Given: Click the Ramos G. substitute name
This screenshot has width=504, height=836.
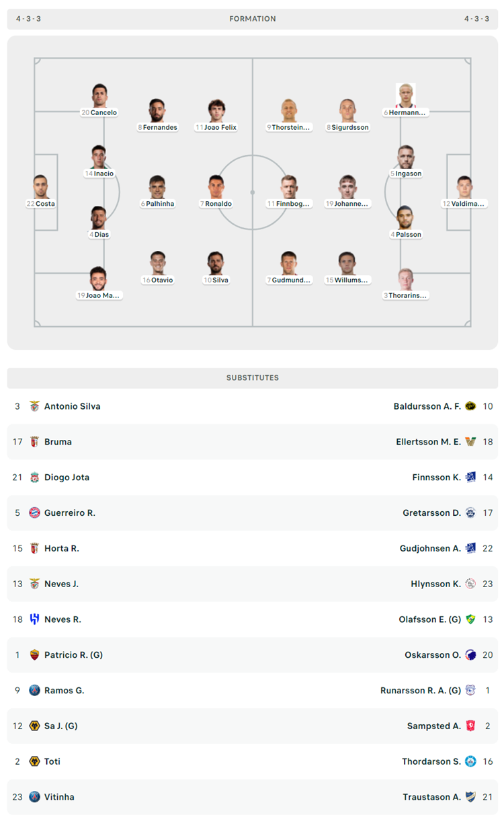Looking at the screenshot, I should pyautogui.click(x=64, y=690).
